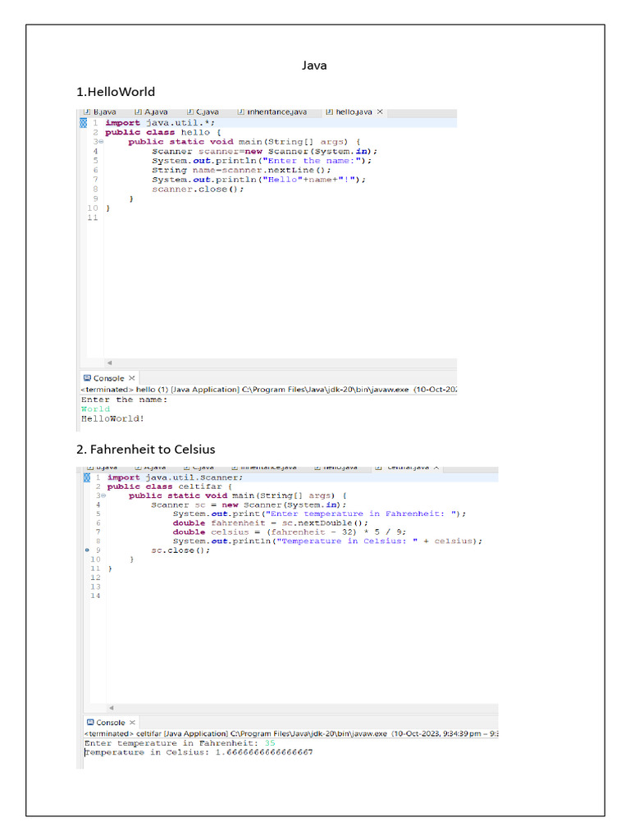630x840 pixels.
Task: Click scroll-left arrow under celtifar editor
Action: tap(112, 707)
